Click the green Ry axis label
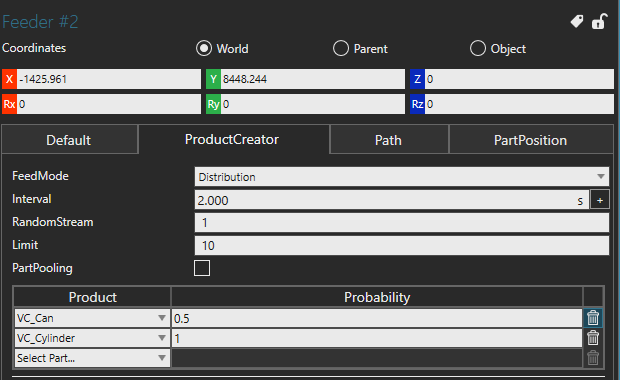The height and width of the screenshot is (380, 620). tap(214, 104)
